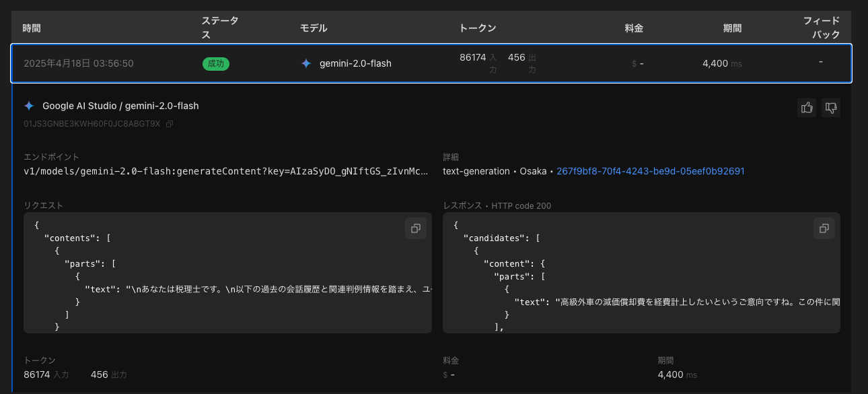Copy the request JSON with copy icon

pos(416,228)
